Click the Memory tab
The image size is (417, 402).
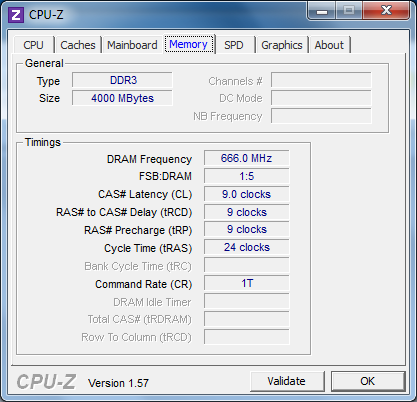[189, 44]
